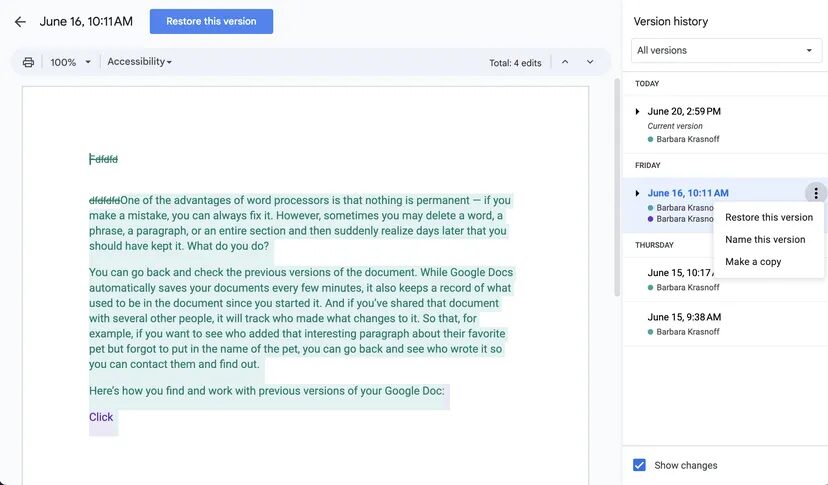Select Name this version menu option
The height and width of the screenshot is (485, 828).
[x=765, y=239]
